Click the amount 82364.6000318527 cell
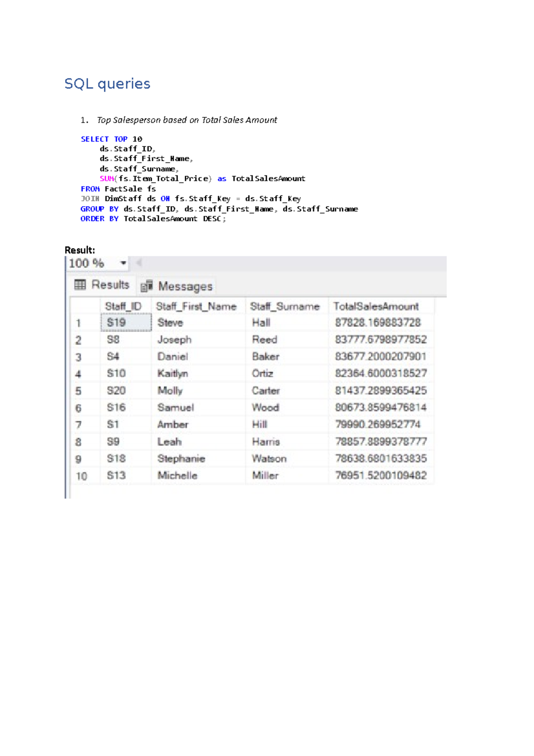The height and width of the screenshot is (756, 534). (381, 374)
